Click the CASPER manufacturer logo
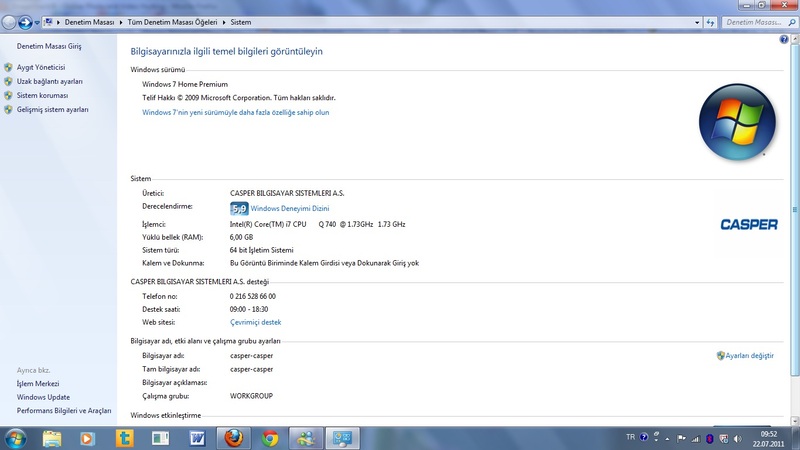The image size is (800, 450). click(749, 224)
